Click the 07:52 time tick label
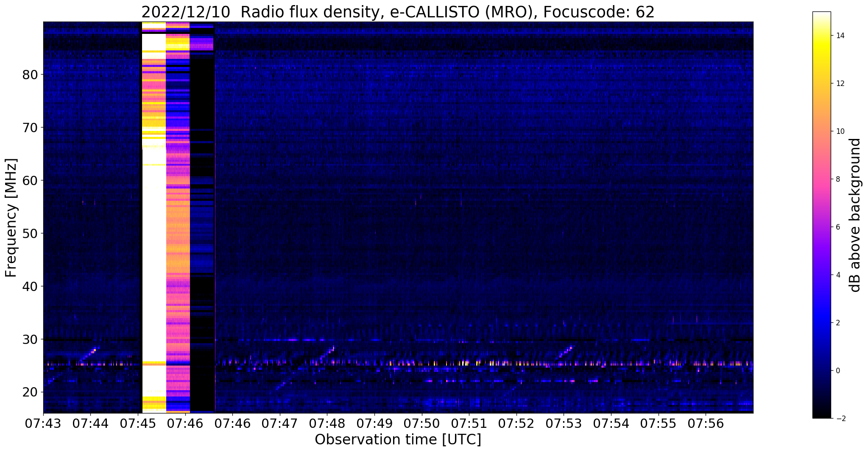This screenshot has width=868, height=452. pos(516,423)
